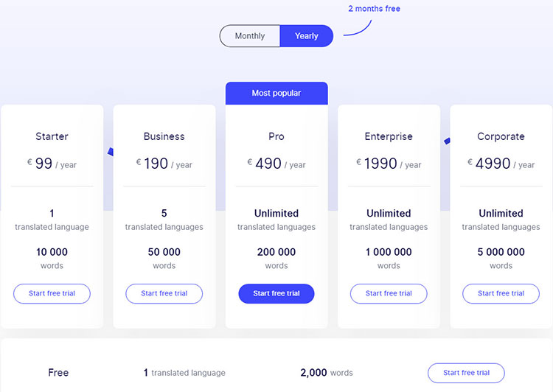Start free trial for Starter plan

[52, 293]
